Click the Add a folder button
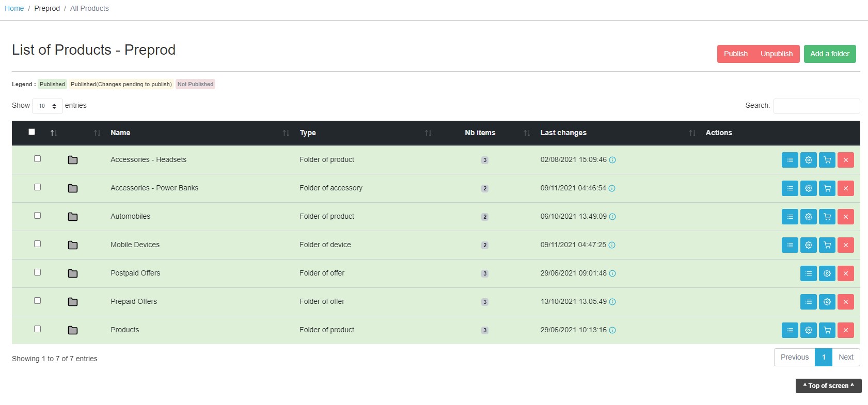 coord(829,54)
